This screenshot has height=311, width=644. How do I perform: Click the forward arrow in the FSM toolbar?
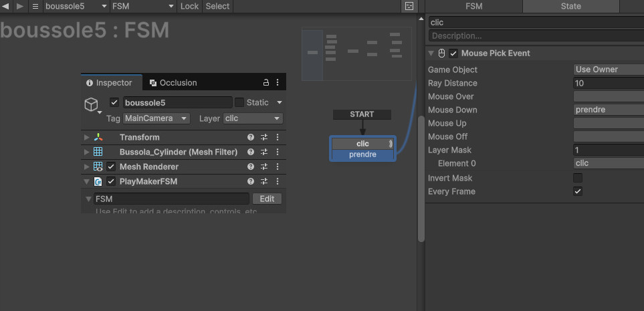click(x=20, y=6)
